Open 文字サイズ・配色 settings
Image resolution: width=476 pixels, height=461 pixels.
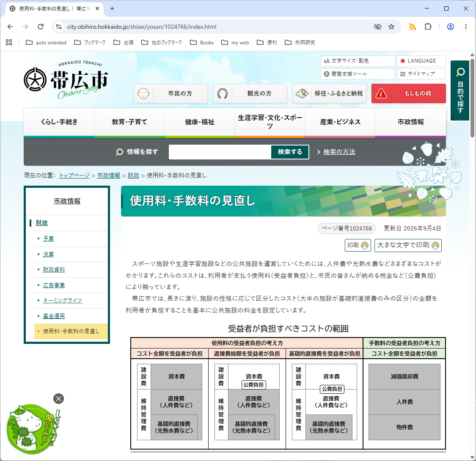pos(358,61)
